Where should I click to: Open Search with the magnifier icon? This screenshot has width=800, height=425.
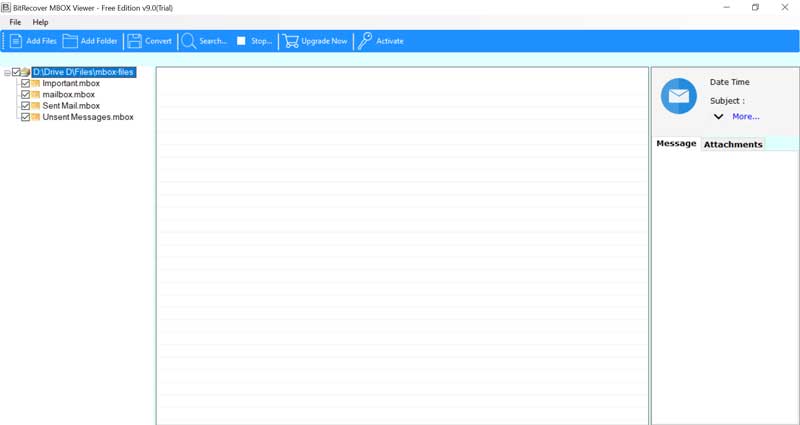(188, 41)
